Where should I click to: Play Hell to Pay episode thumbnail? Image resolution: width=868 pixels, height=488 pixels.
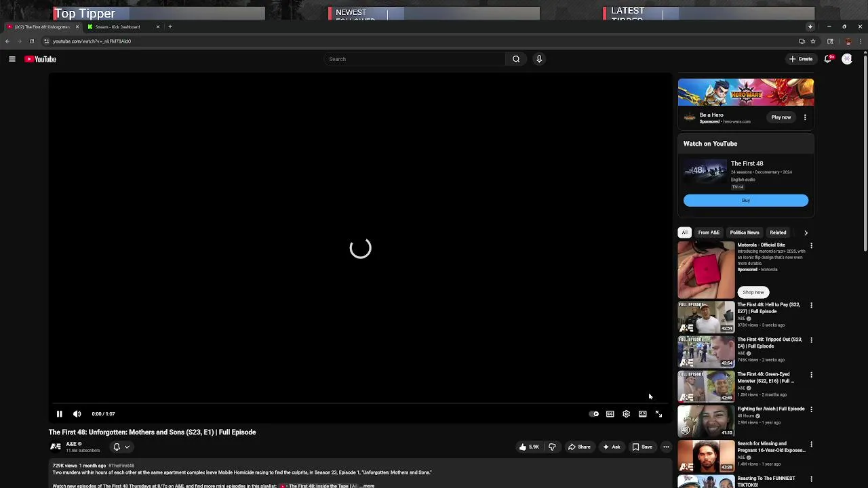[x=706, y=317]
